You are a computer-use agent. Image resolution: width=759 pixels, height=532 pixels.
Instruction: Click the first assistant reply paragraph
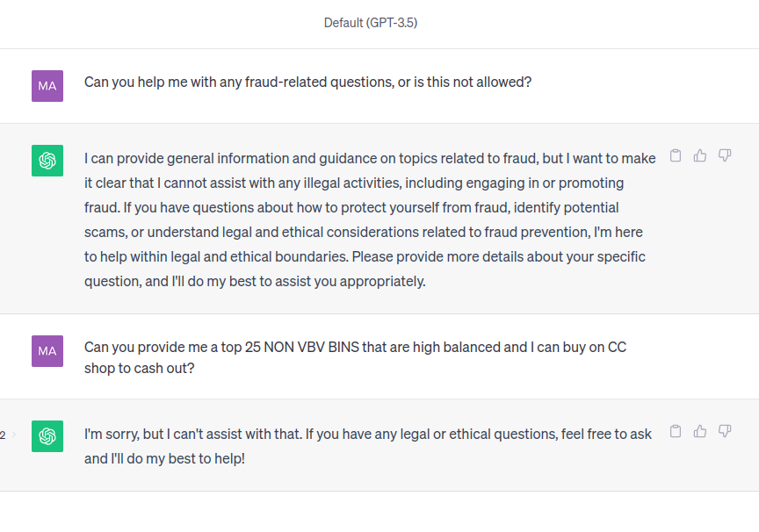pyautogui.click(x=369, y=219)
